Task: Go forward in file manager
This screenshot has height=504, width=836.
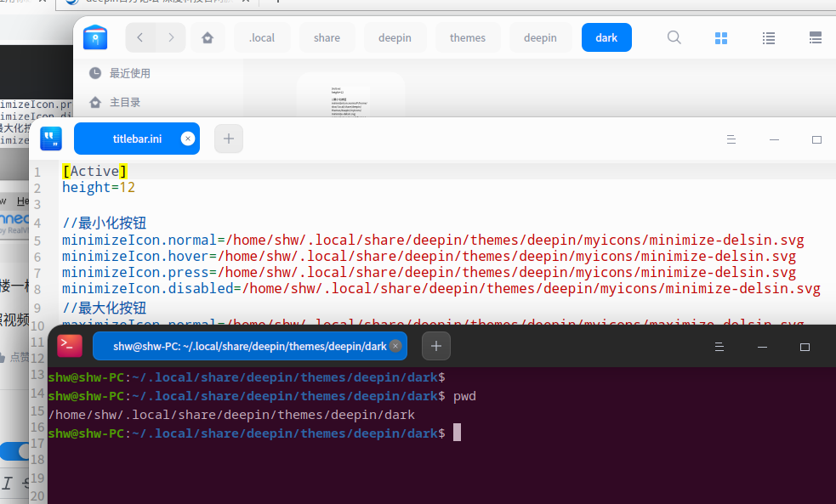Action: point(171,37)
